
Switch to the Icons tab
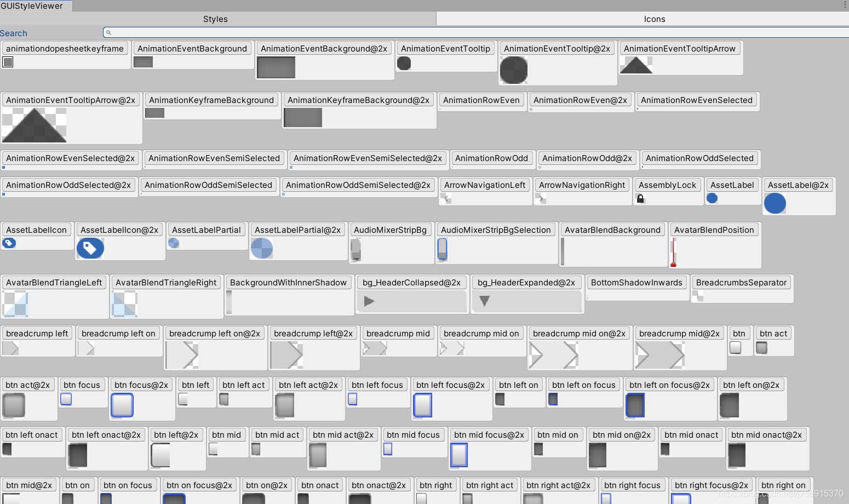[655, 19]
